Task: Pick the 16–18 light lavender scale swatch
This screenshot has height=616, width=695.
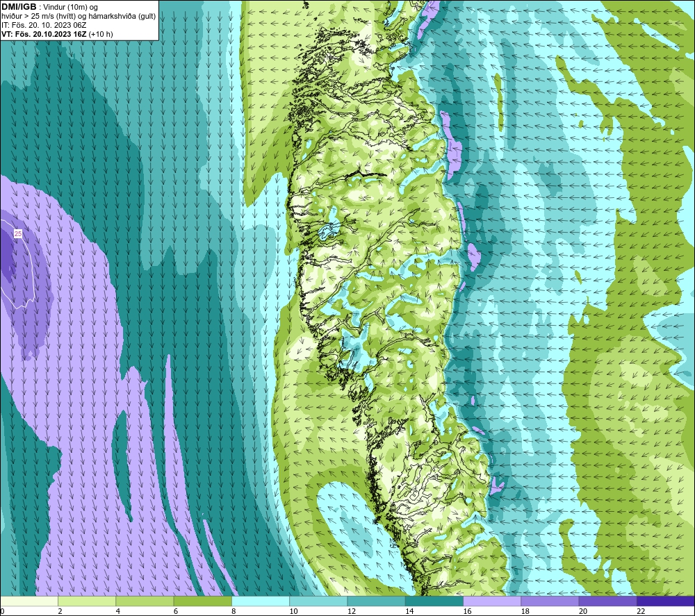Action: point(492,601)
